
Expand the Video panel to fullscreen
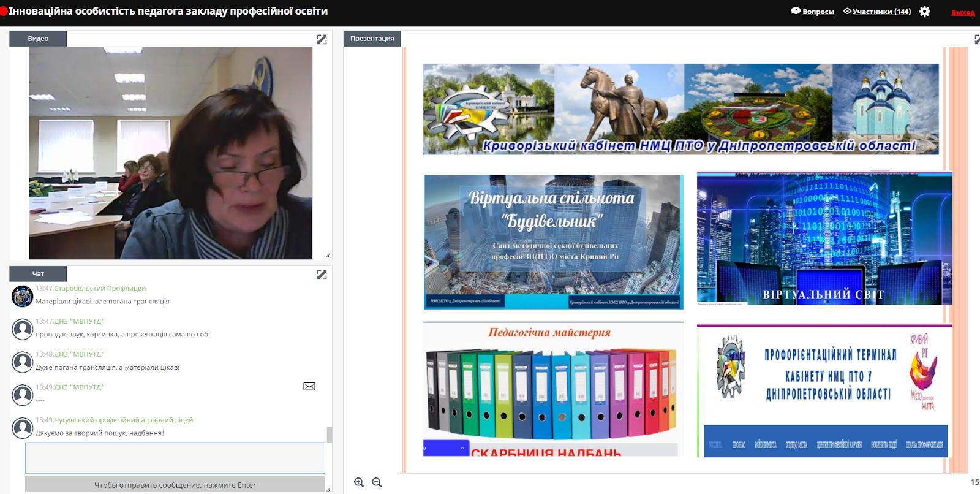tap(322, 39)
